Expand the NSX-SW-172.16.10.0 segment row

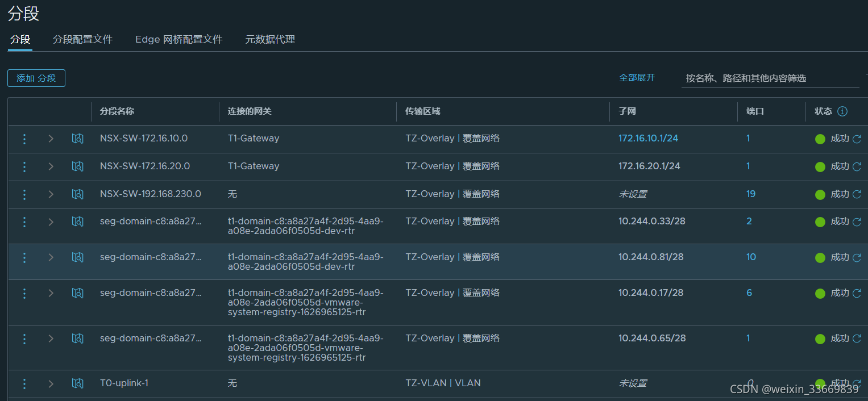point(51,139)
